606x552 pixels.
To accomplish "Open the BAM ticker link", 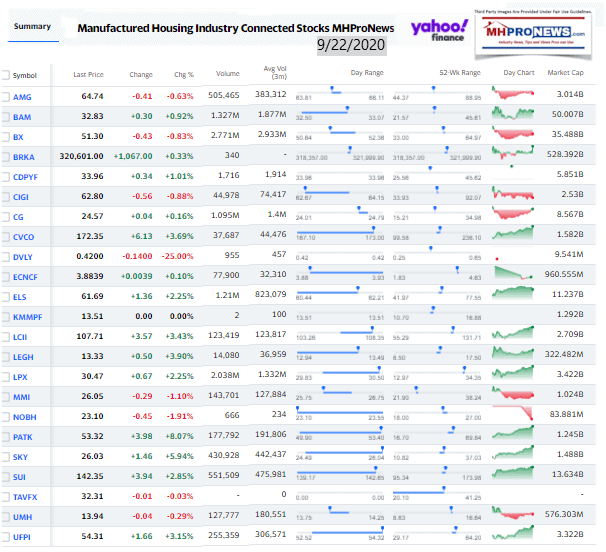I will (x=24, y=116).
